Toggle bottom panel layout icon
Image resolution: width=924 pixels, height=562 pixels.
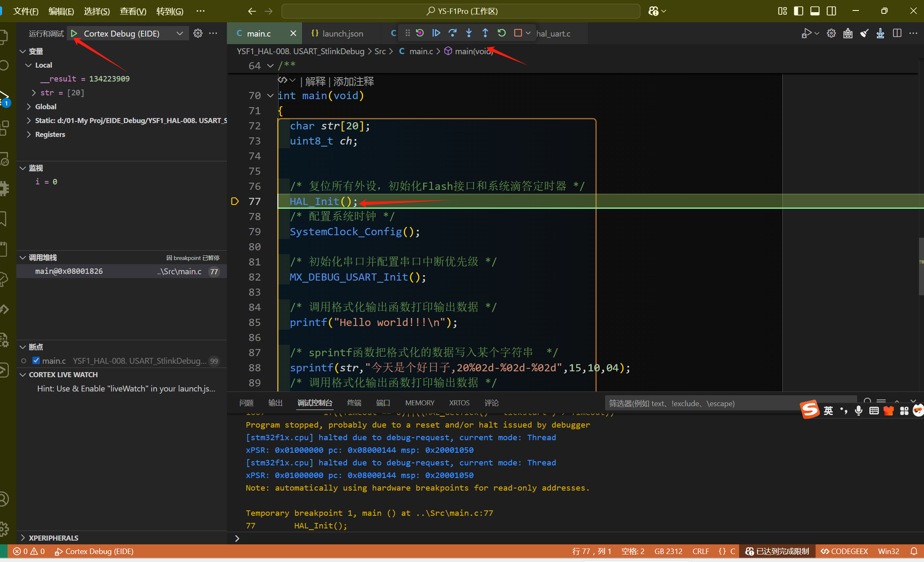[815, 11]
